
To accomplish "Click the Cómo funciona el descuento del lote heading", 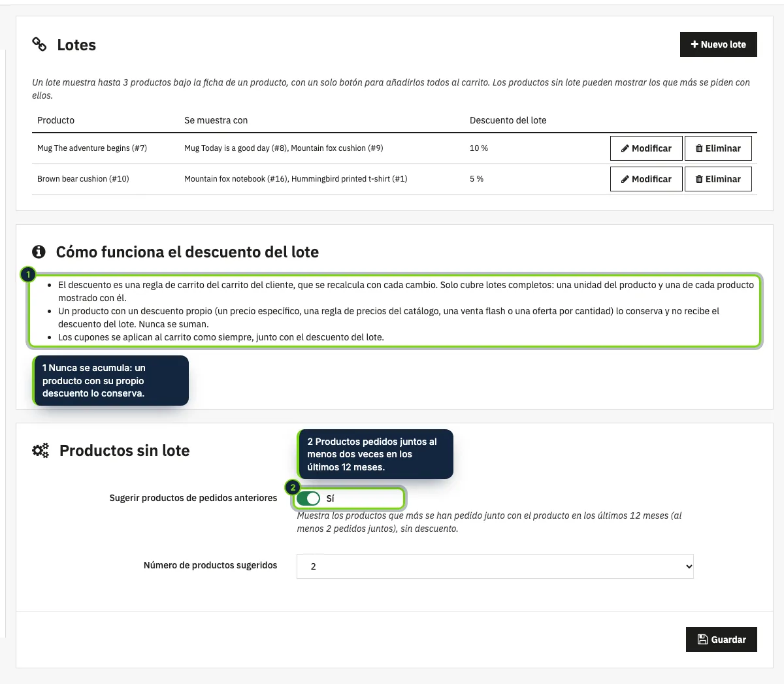I will (x=188, y=252).
